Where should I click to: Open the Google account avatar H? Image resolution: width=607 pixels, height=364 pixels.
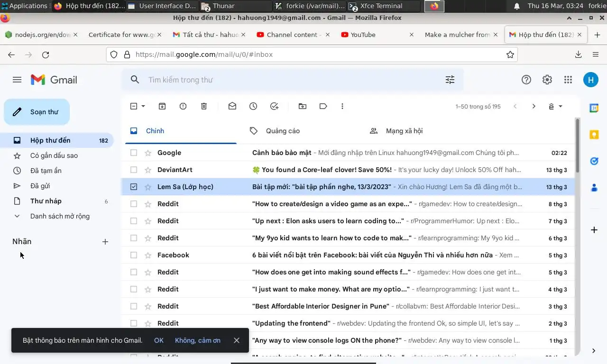pos(591,80)
